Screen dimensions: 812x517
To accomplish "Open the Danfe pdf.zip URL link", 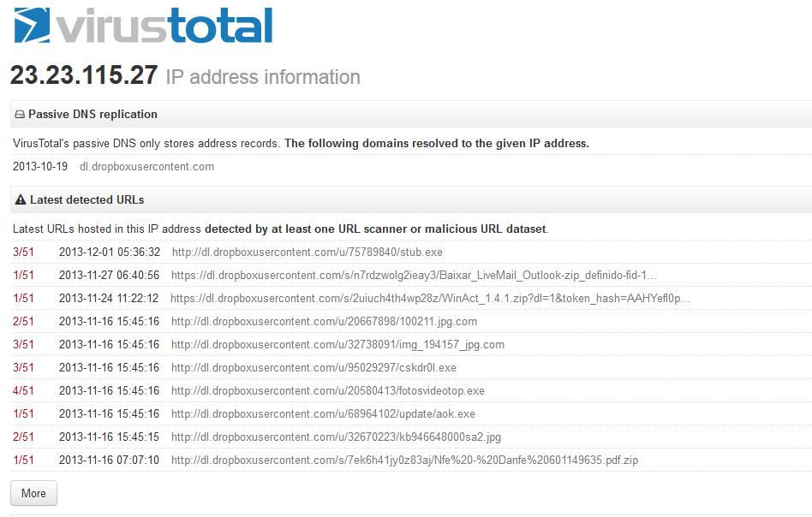I will click(404, 461).
